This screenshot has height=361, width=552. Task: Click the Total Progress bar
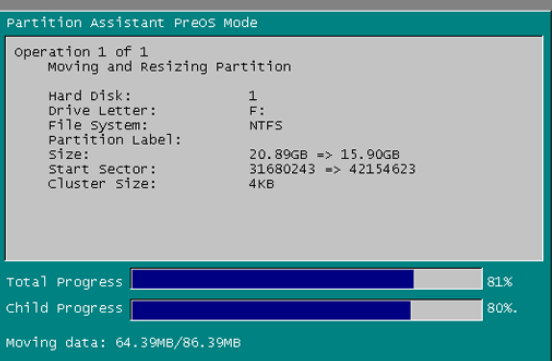tap(306, 279)
